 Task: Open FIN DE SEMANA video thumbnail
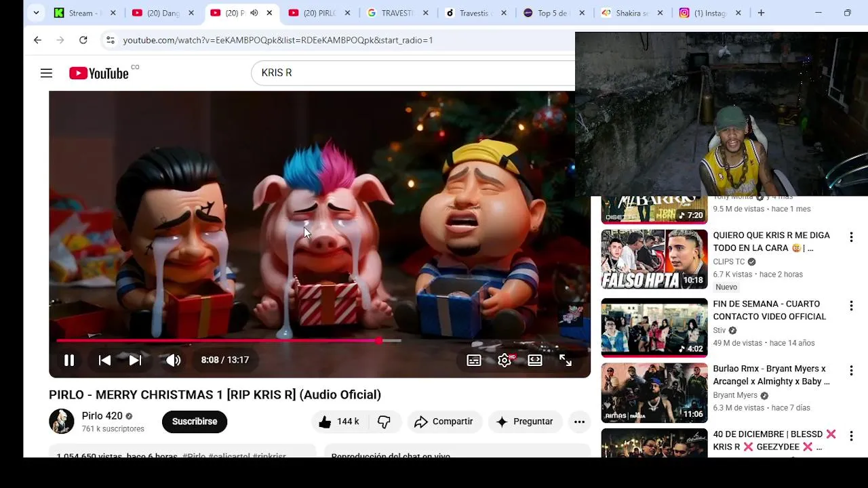coord(654,327)
